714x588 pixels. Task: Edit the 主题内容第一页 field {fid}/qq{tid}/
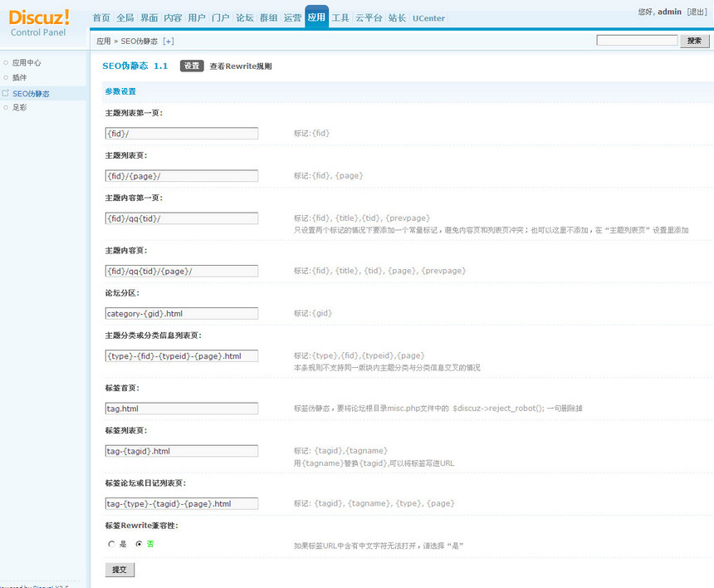[182, 218]
